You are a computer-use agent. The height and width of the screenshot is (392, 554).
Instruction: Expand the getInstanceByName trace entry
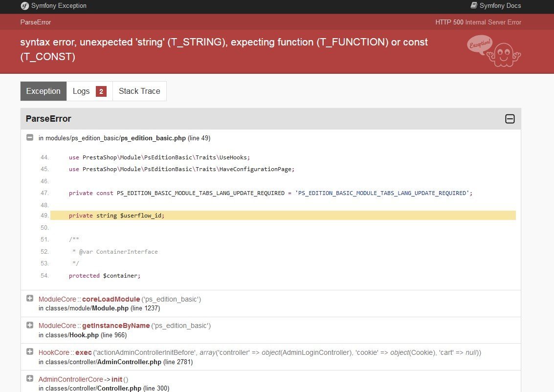[x=30, y=325]
